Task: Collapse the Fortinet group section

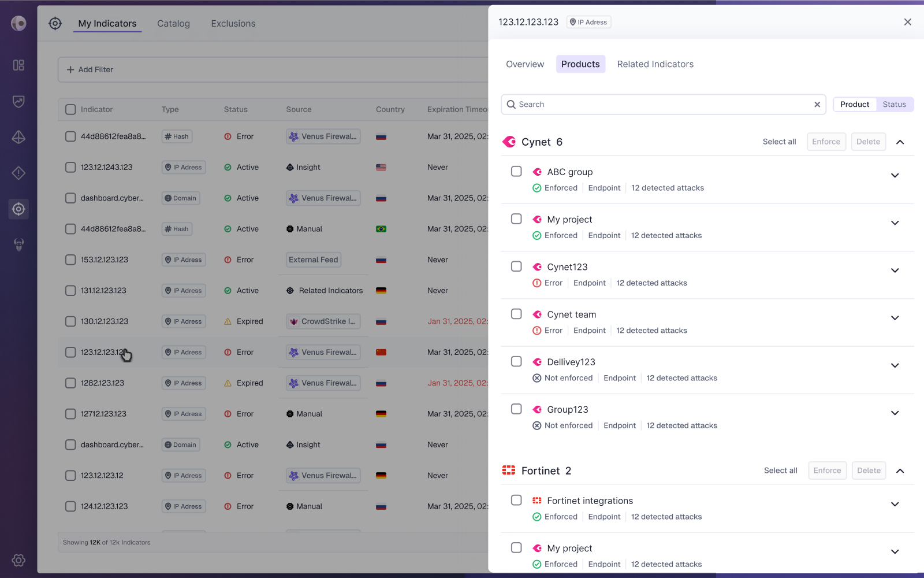Action: click(900, 470)
